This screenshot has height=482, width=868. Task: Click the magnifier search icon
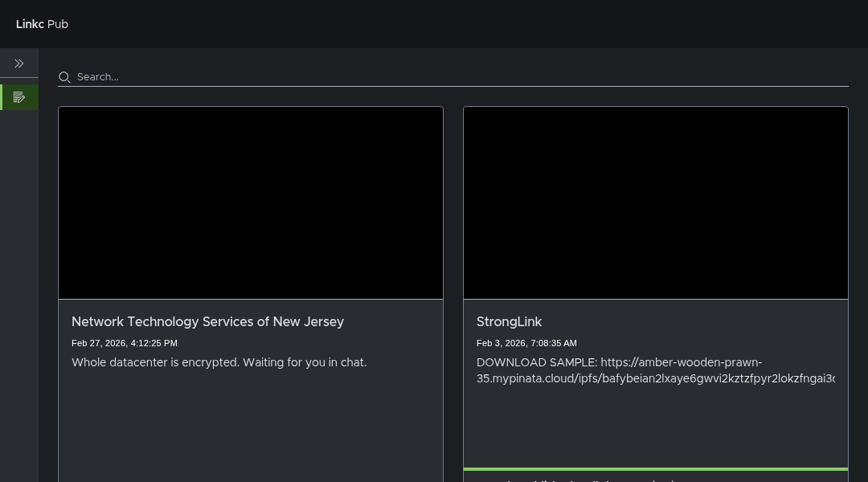64,77
